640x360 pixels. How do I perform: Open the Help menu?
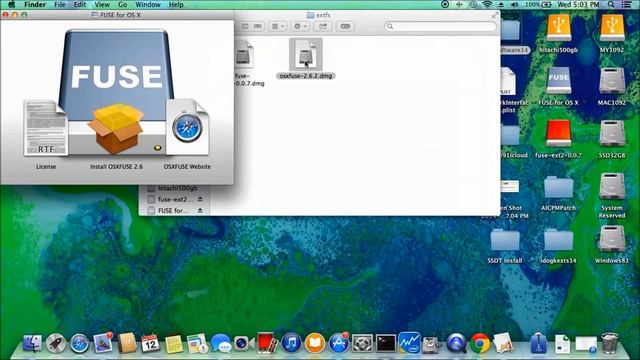click(176, 4)
